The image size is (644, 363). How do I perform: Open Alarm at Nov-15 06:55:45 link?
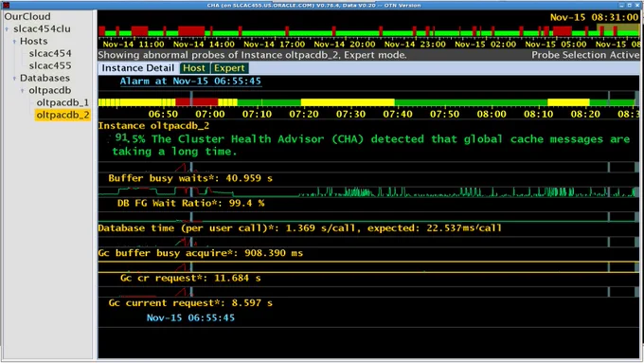[x=190, y=82]
